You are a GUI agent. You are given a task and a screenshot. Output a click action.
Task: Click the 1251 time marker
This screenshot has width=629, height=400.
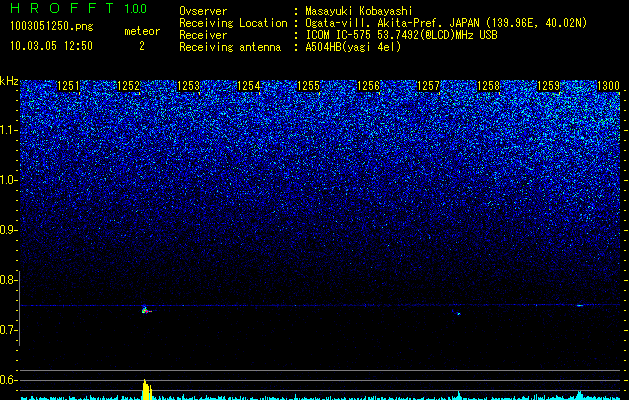[x=68, y=86]
